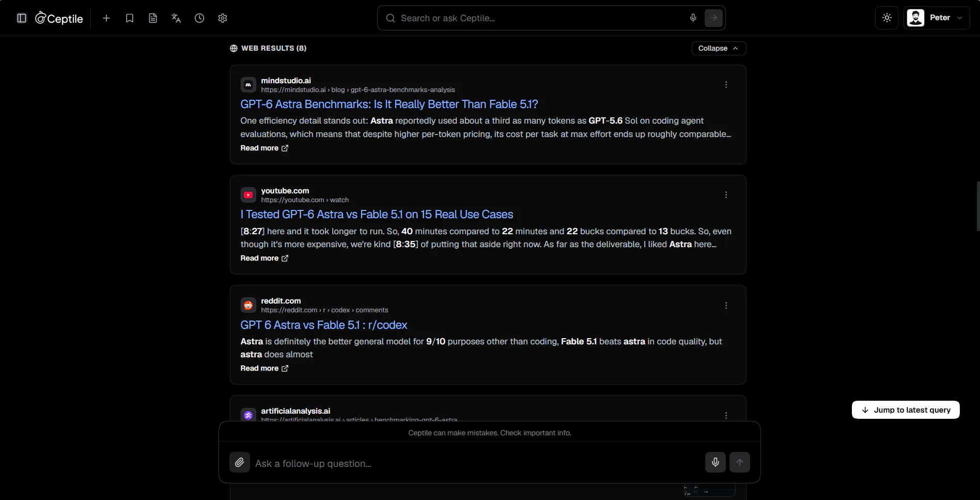Click the artificialanalysis.ai favicon
The width and height of the screenshot is (980, 500).
[x=248, y=415]
